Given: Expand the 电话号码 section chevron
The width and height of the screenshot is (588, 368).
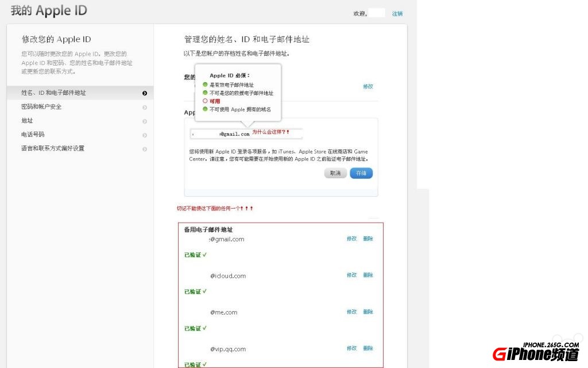Looking at the screenshot, I should 144,134.
